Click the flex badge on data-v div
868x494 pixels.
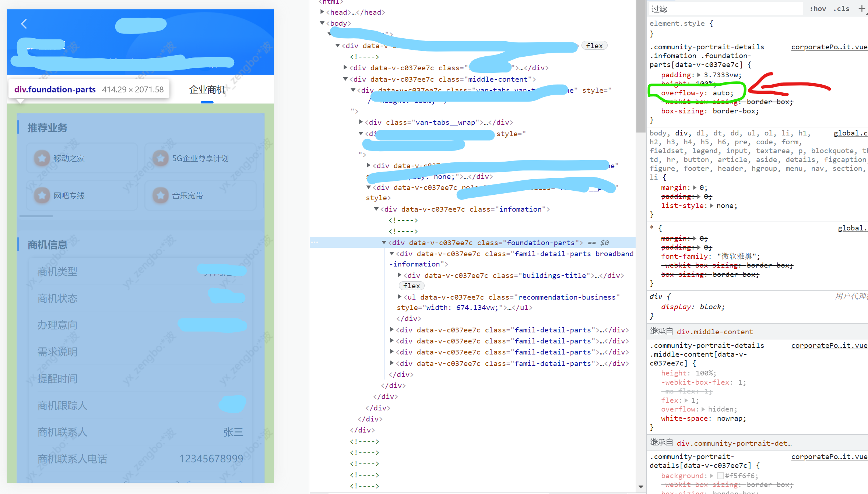pos(594,46)
